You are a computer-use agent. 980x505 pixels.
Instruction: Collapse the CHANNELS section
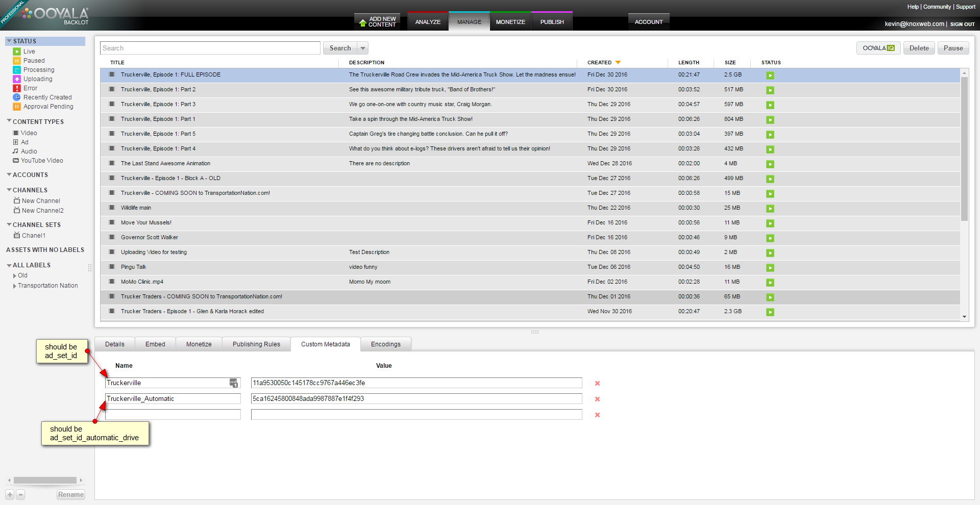[9, 190]
